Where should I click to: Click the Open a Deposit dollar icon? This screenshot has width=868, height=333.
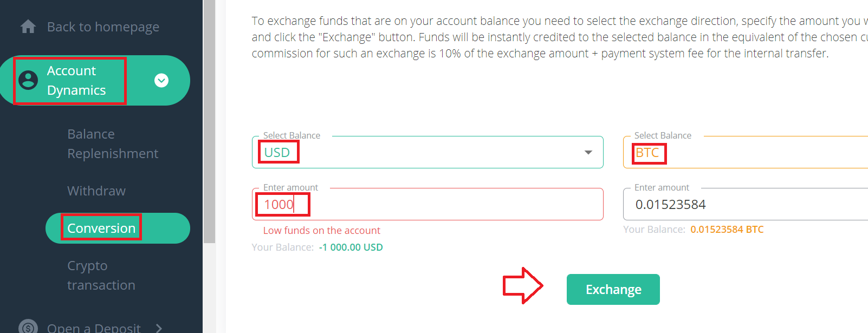pyautogui.click(x=28, y=328)
